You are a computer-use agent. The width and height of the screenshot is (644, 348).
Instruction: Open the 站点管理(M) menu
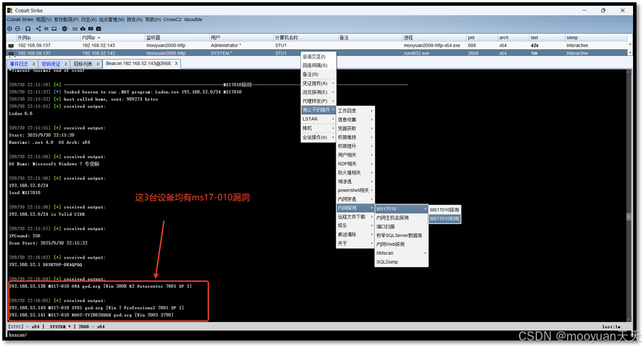[x=112, y=20]
